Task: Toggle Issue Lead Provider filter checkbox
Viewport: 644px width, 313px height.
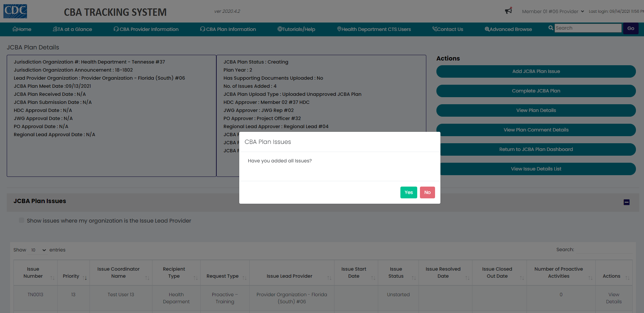Action: point(22,220)
